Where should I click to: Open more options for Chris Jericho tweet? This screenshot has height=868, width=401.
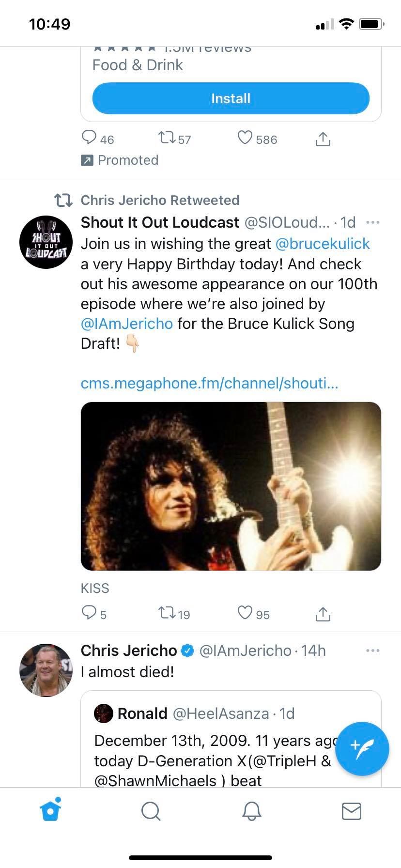pyautogui.click(x=372, y=651)
